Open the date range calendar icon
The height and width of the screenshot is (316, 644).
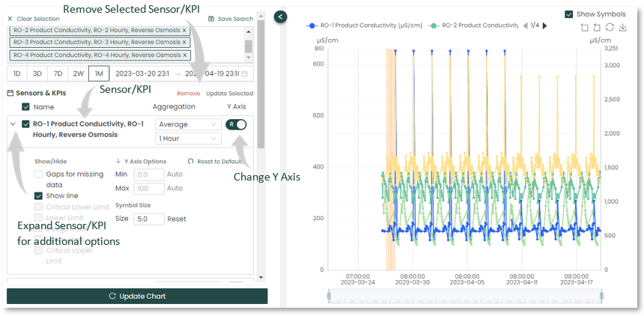(244, 73)
